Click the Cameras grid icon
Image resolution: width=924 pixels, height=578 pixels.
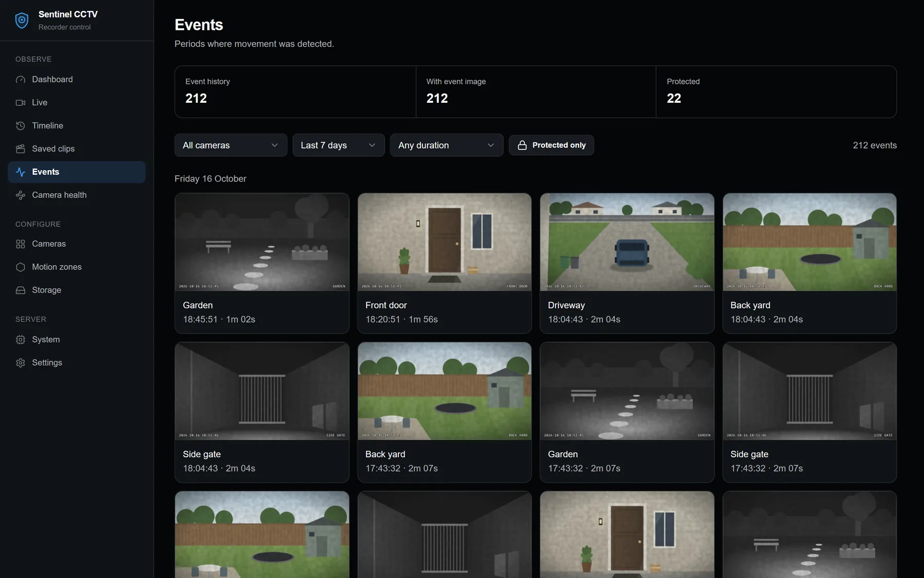pos(21,244)
